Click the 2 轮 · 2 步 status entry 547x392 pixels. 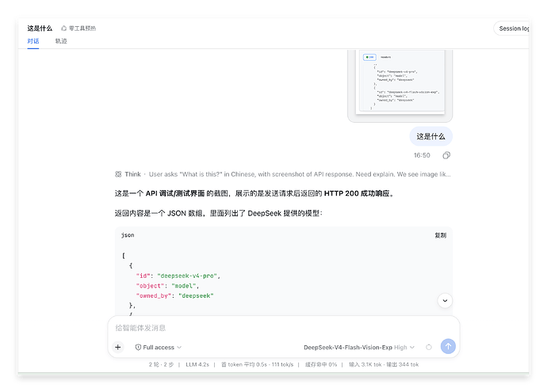161,364
